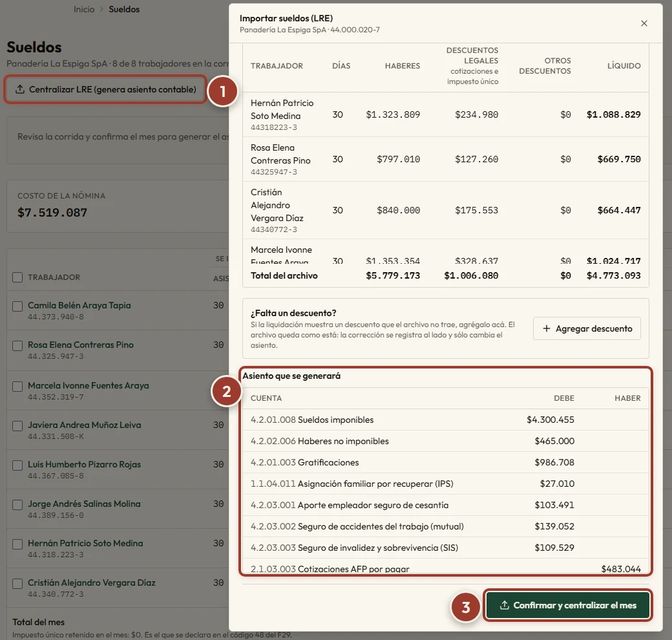The image size is (672, 640).
Task: Check the Javiera Andrea Muñoz Leiva row
Action: (17, 425)
